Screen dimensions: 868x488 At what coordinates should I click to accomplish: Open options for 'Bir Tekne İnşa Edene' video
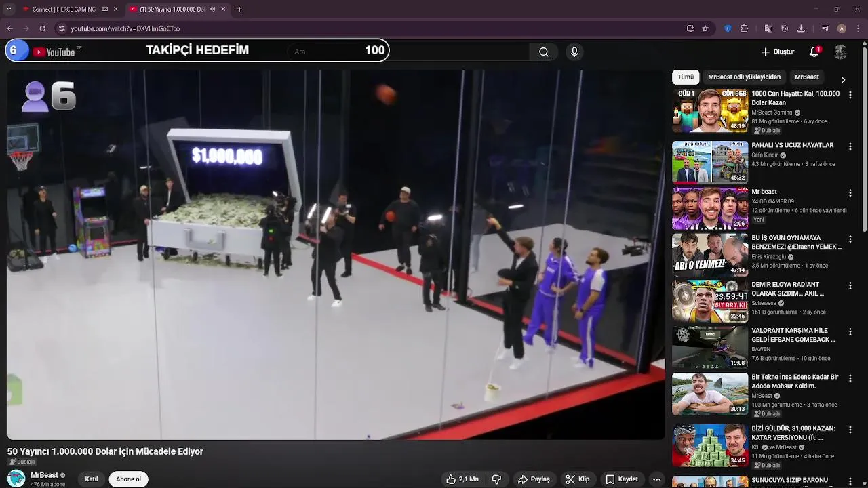(x=850, y=378)
